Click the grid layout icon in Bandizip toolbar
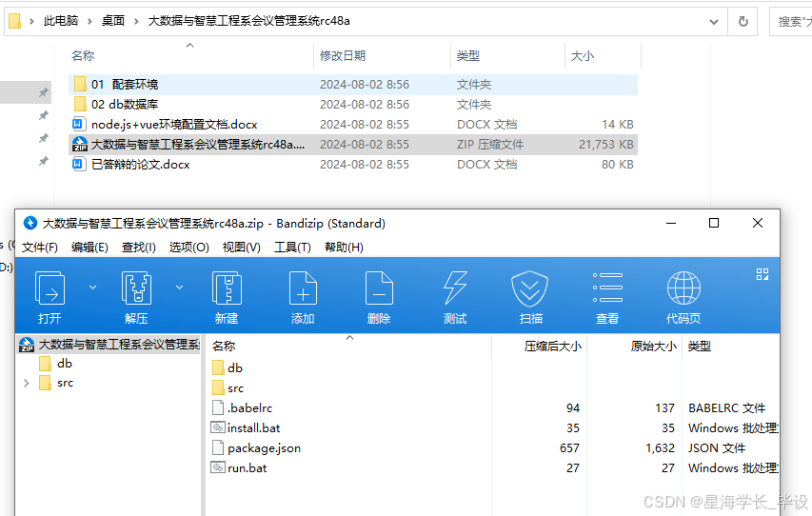Screen dimensions: 812x516 tap(762, 274)
